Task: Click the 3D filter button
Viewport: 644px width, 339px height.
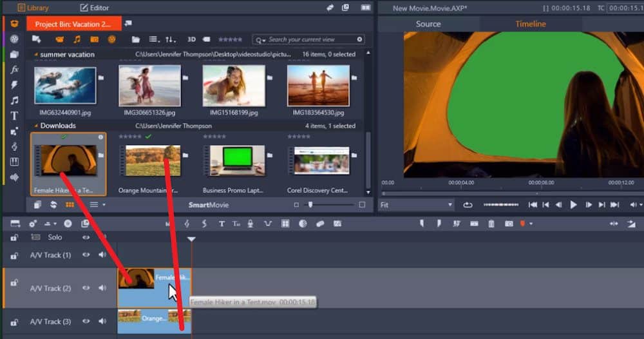Action: (x=191, y=39)
